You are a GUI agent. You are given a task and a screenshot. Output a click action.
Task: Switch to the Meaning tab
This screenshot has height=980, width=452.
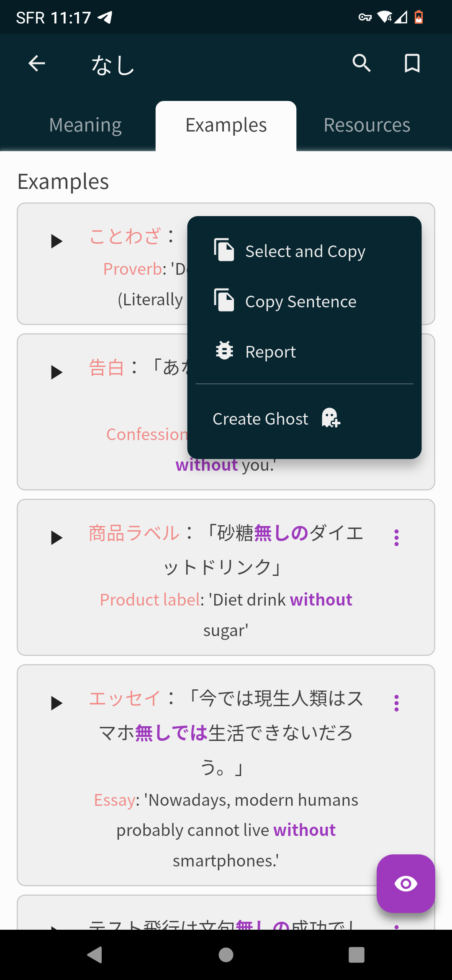click(85, 125)
